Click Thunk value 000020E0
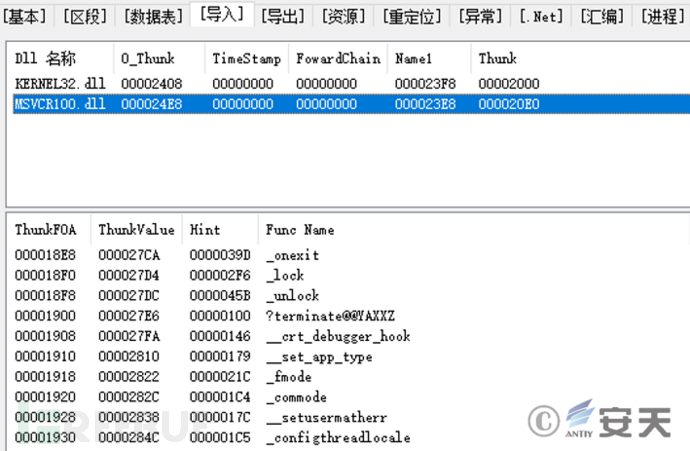 click(509, 104)
